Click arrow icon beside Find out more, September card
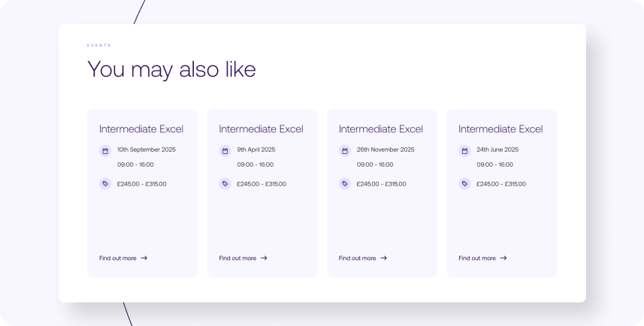Viewport: 644px width, 326px height. tap(144, 258)
